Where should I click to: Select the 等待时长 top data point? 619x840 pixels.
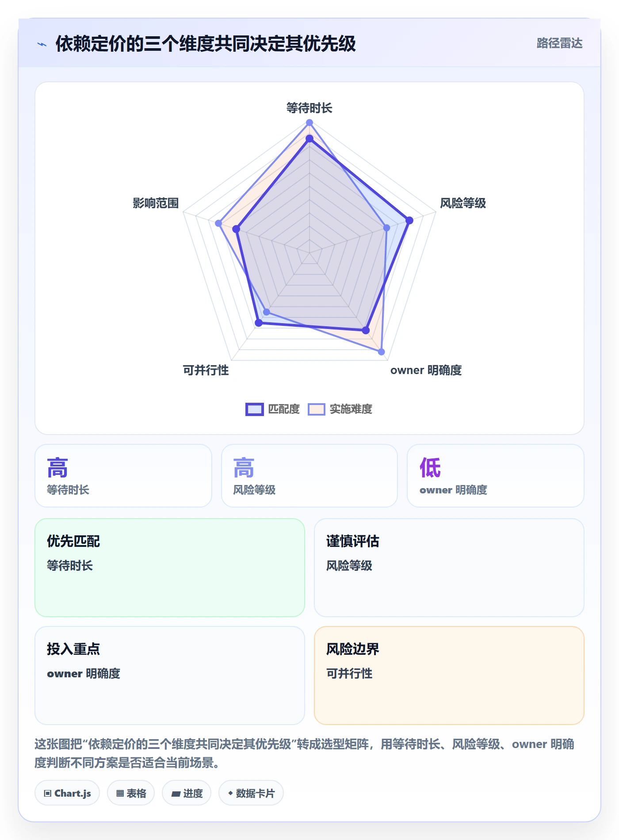pos(309,122)
